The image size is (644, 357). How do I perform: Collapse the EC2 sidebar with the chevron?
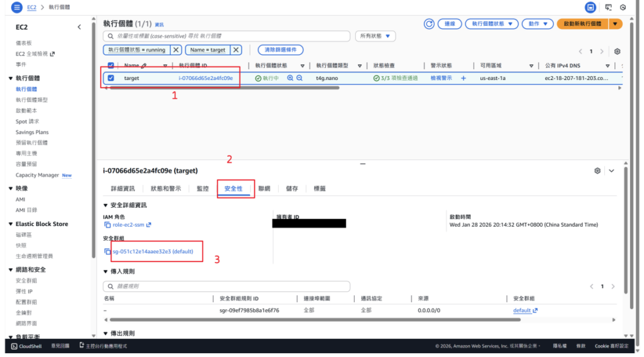[79, 27]
